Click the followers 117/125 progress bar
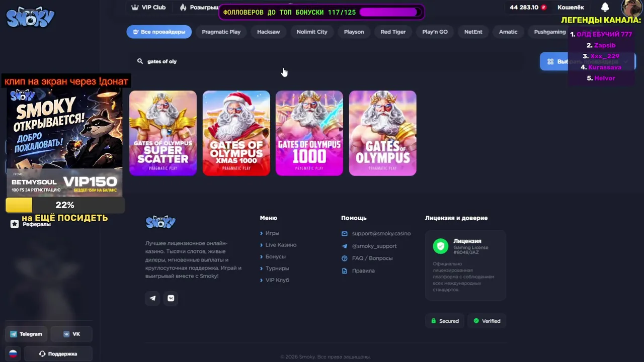The image size is (644, 362). pyautogui.click(x=390, y=12)
